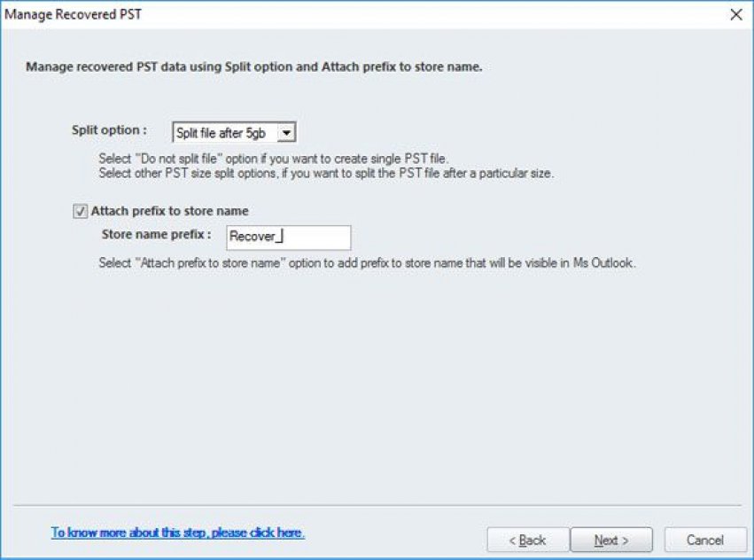
Task: Open the 'Split file after 5gb' combo box
Action: 234,133
